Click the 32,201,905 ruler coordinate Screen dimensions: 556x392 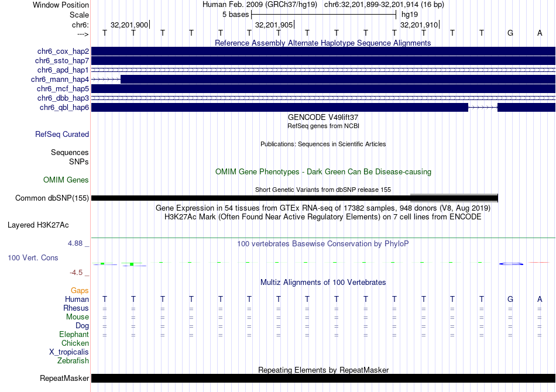[274, 25]
